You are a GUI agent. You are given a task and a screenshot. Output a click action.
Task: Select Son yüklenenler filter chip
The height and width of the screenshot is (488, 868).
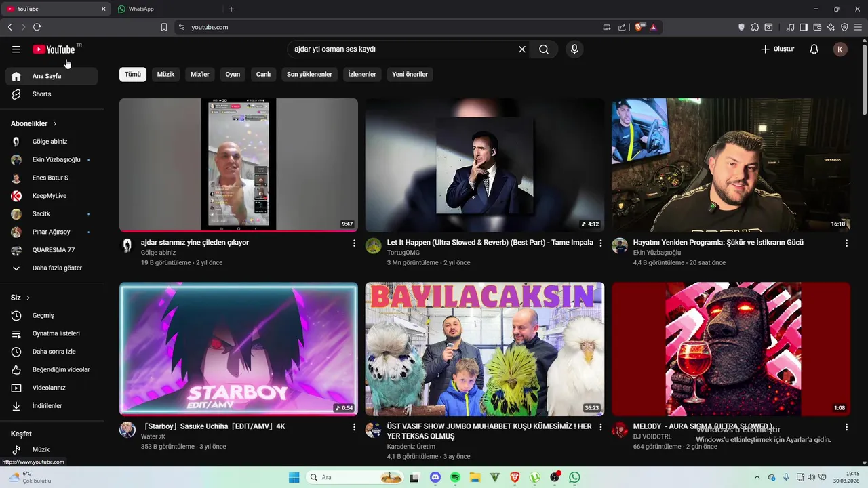point(309,74)
